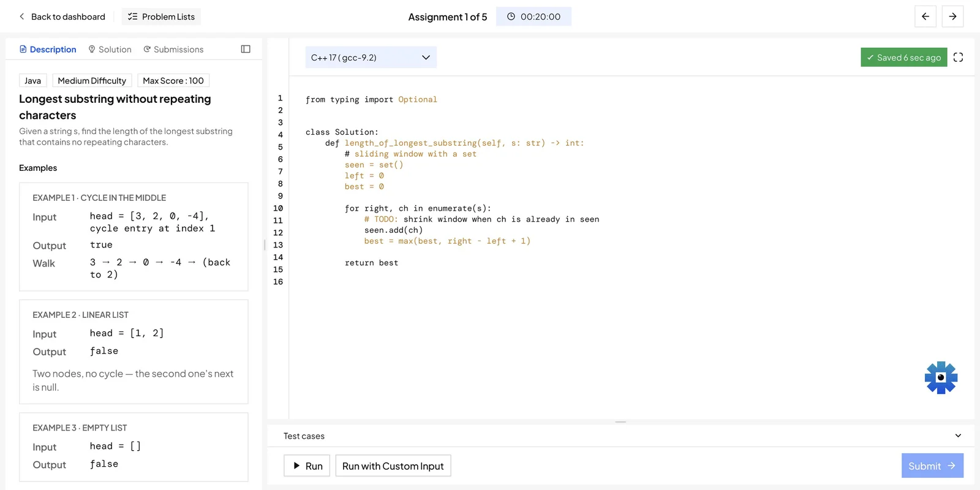Screen dimensions: 980x490
Task: Click the Run play triangle icon
Action: (296, 466)
